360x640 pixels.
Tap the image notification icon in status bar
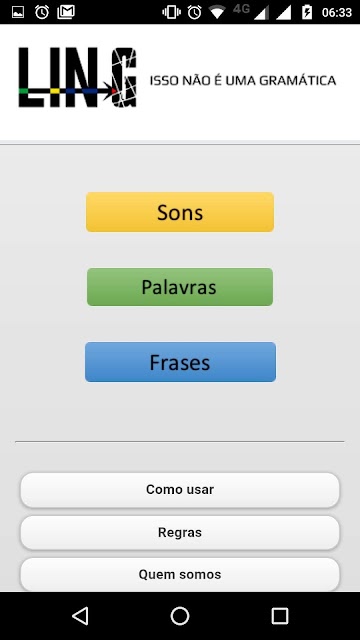pyautogui.click(x=18, y=13)
